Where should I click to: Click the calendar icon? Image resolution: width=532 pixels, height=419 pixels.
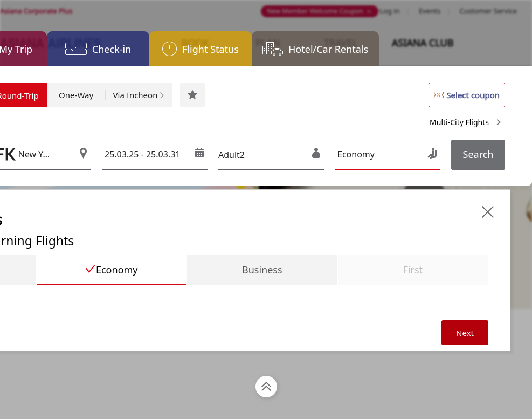(x=199, y=153)
